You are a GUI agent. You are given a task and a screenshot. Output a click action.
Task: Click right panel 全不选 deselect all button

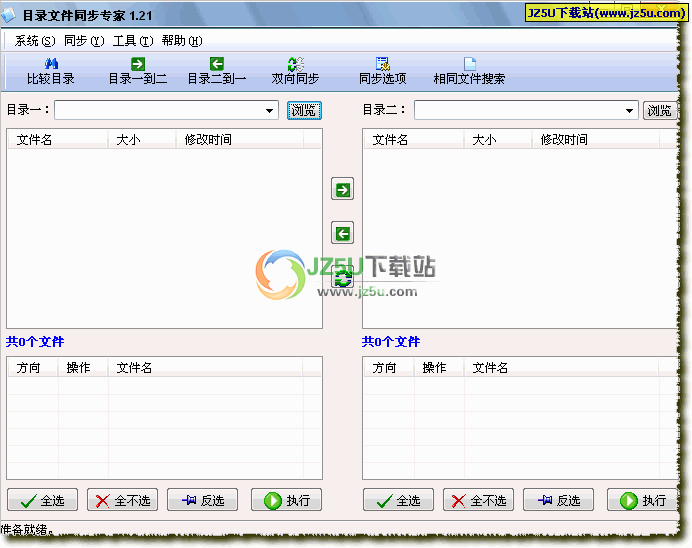pos(478,500)
